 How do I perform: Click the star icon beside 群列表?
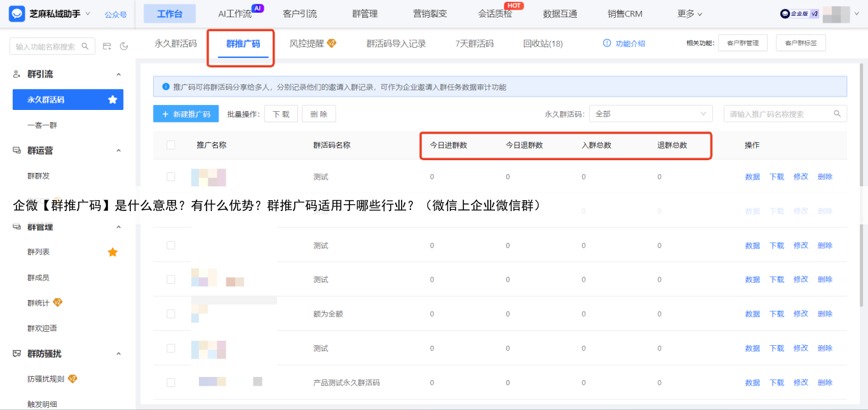click(112, 252)
